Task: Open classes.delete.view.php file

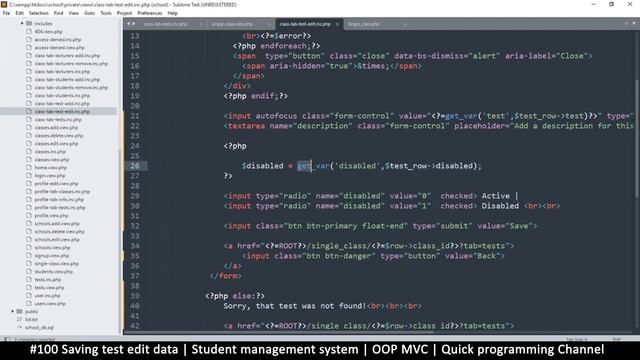Action: (59, 136)
